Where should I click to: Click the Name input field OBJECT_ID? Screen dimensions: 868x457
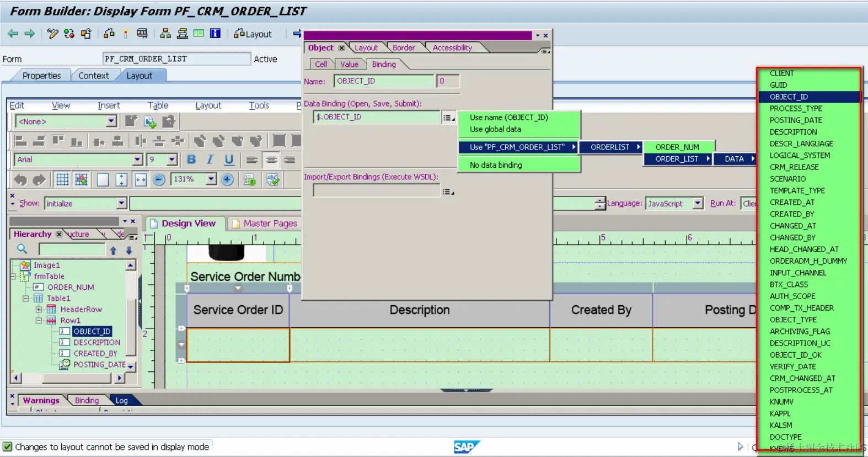(384, 81)
